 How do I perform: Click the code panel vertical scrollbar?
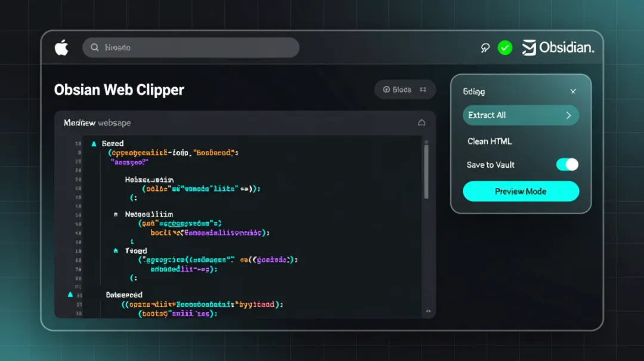[x=426, y=171]
